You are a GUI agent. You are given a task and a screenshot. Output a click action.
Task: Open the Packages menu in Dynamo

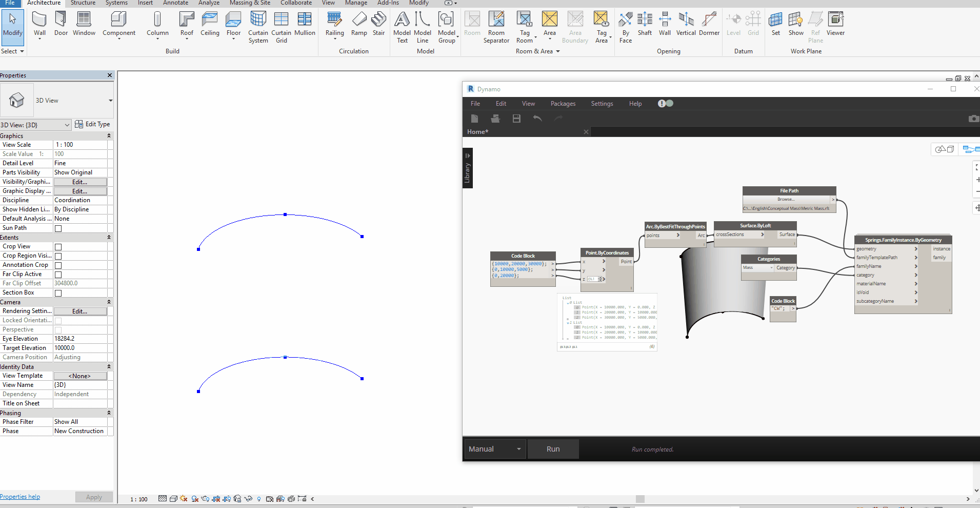tap(563, 104)
